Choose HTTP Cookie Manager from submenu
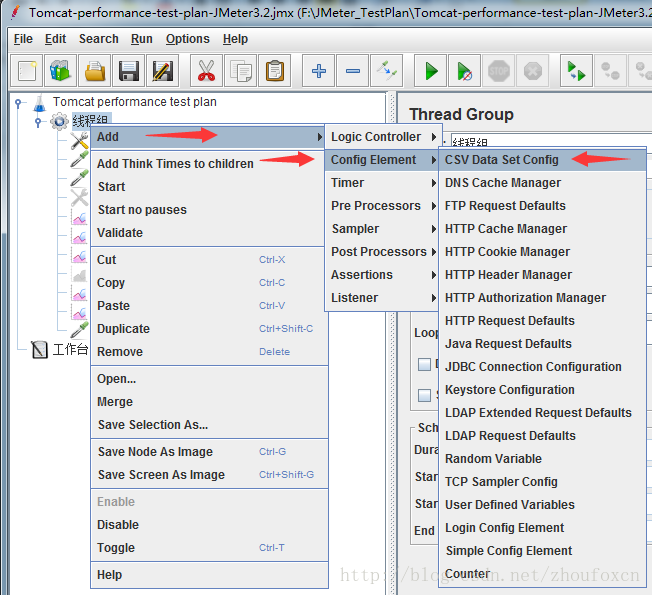 [507, 252]
